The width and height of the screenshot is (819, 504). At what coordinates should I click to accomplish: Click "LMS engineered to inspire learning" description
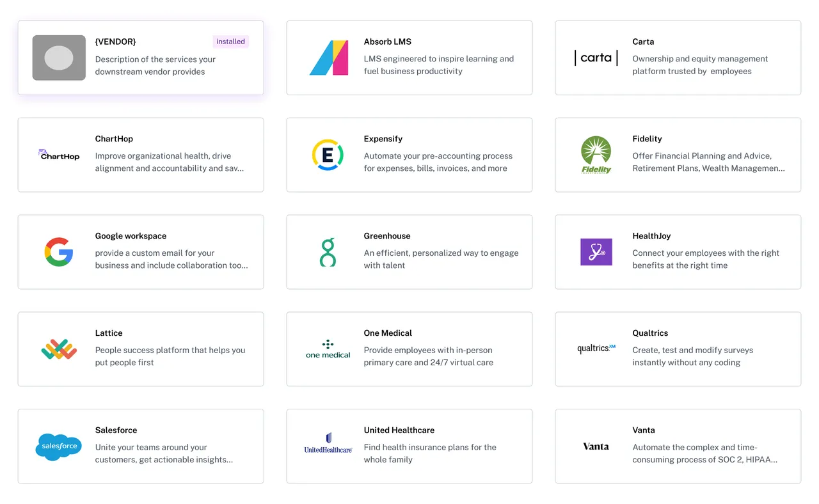point(439,65)
